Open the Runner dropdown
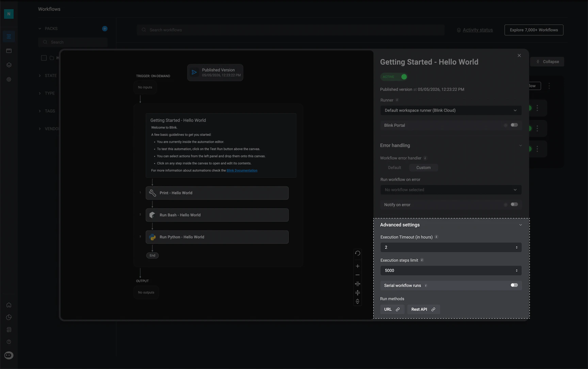The height and width of the screenshot is (369, 588). [x=451, y=110]
